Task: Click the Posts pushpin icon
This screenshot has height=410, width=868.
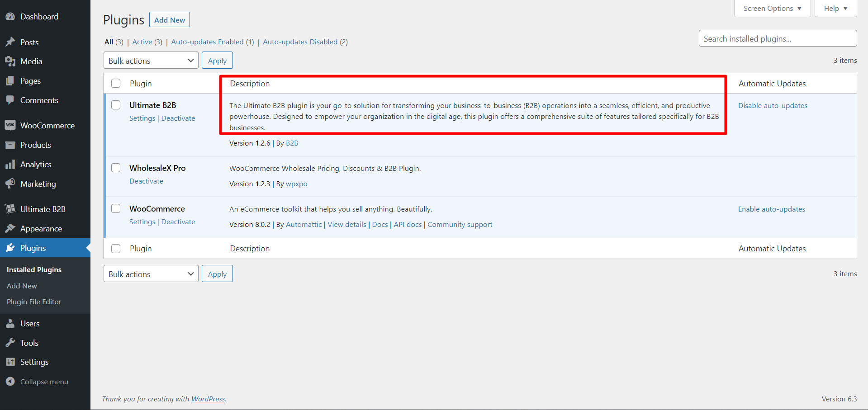Action: tap(10, 42)
